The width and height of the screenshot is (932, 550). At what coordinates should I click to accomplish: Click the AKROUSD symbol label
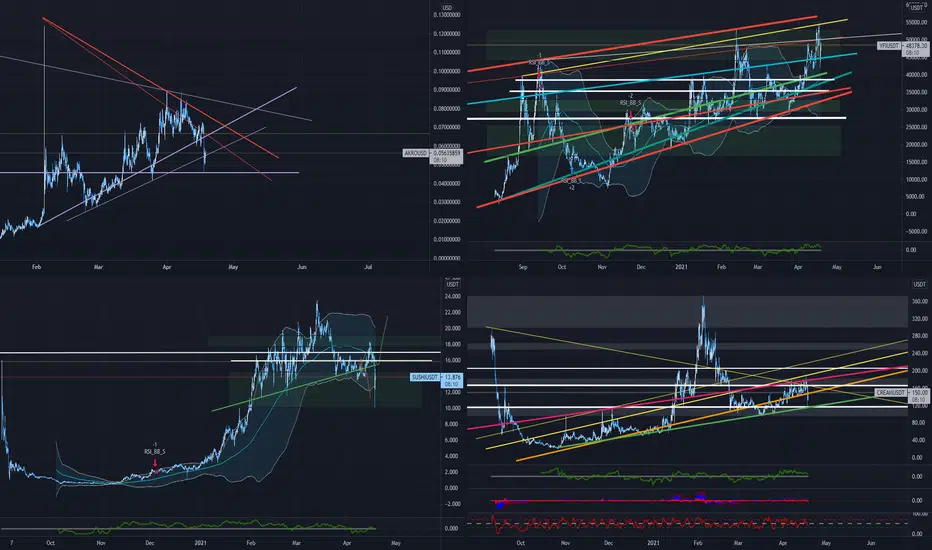coord(415,153)
